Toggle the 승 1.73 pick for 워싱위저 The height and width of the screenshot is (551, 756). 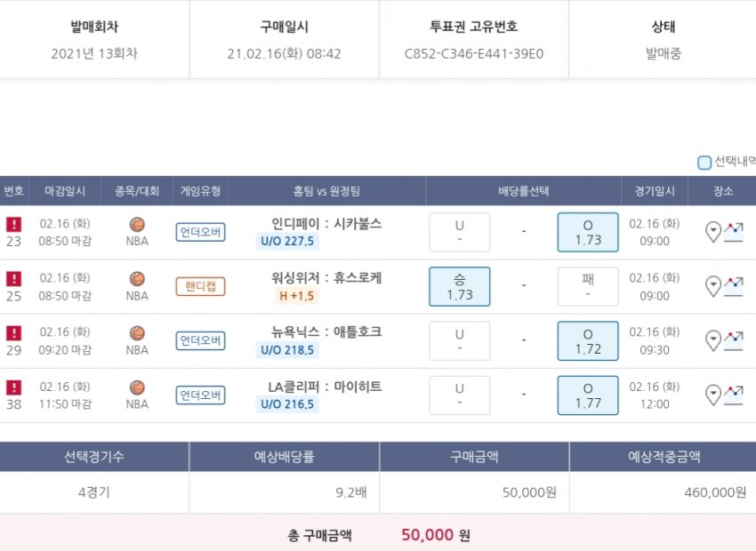click(459, 286)
